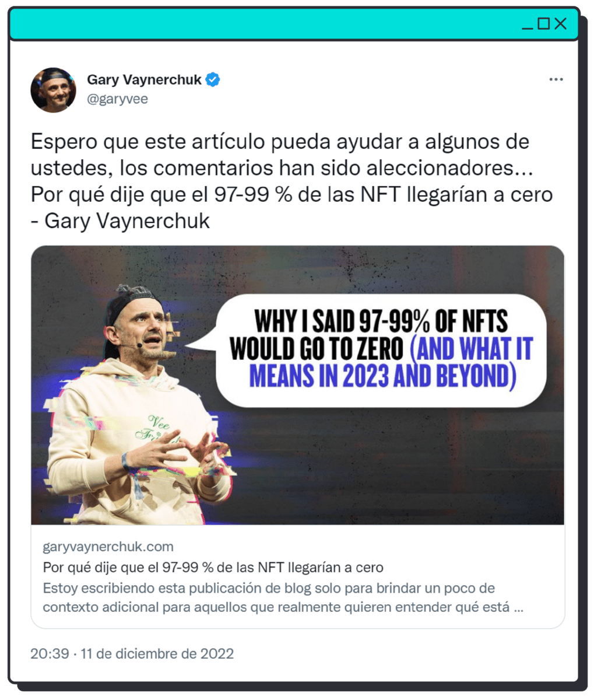594x700 pixels.
Task: Minimize the window with the underscore icon
Action: click(x=528, y=24)
